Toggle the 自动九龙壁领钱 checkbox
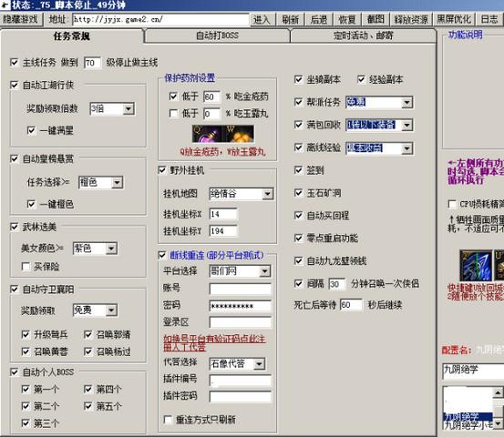The image size is (504, 437). coord(298,260)
